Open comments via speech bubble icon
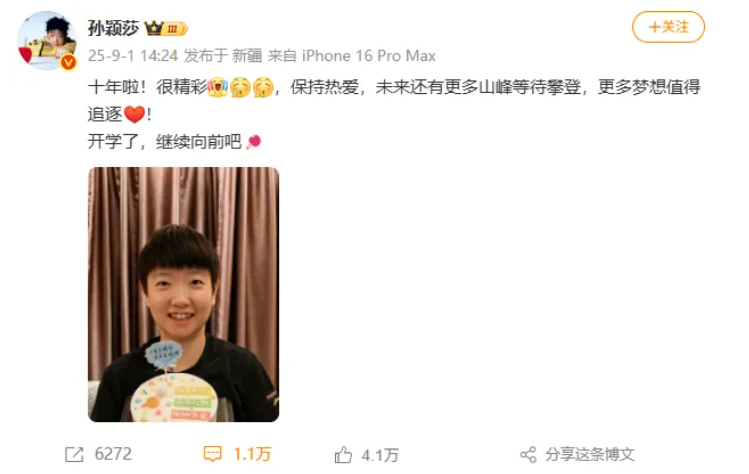The width and height of the screenshot is (749, 474). point(212,454)
